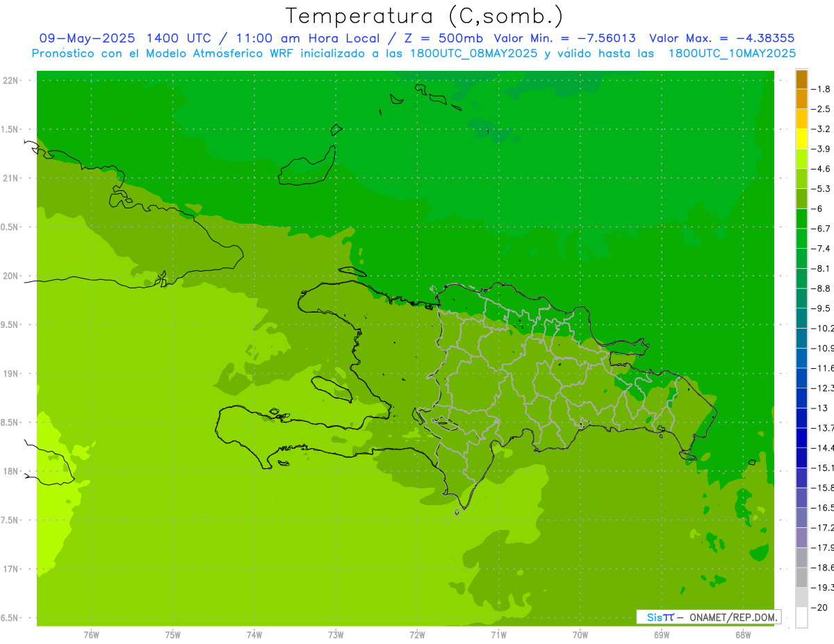Click the orange swatch between -1.8 and -2.5
Screen dimensions: 834x644
[x=801, y=99]
